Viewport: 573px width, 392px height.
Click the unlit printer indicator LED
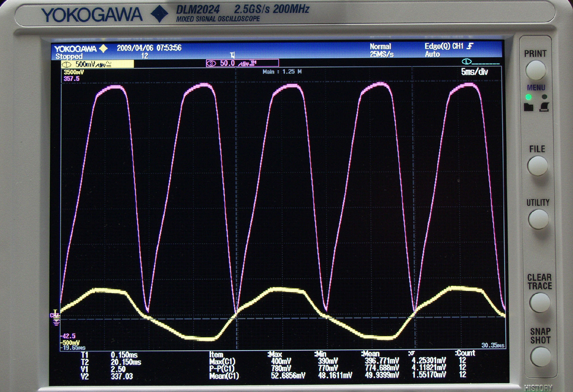tap(544, 97)
